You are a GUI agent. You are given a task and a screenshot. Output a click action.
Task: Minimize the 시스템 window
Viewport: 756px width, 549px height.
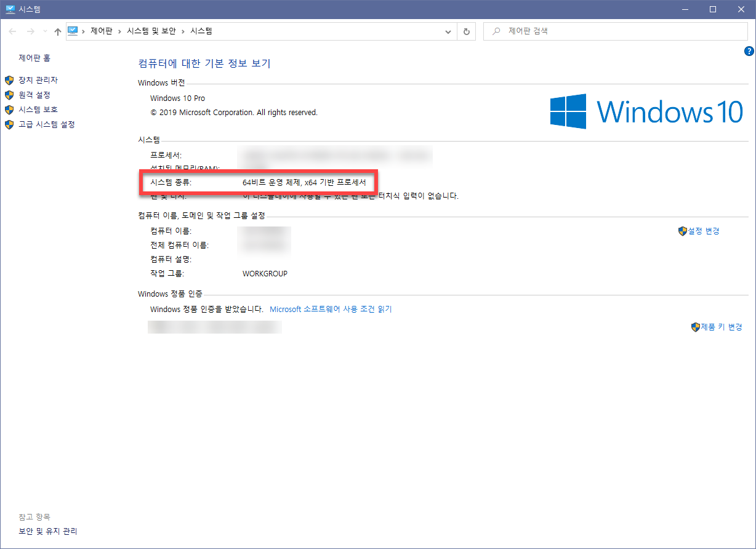pyautogui.click(x=685, y=9)
